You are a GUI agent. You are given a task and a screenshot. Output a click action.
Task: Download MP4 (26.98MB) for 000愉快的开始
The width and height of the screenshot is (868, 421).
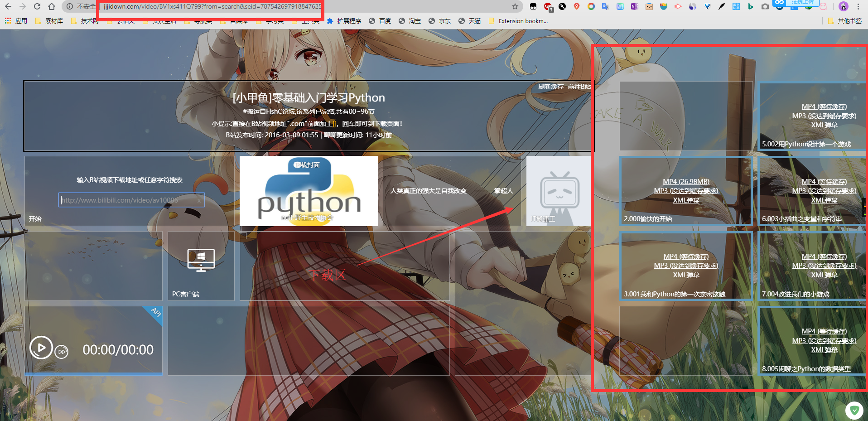tap(686, 182)
